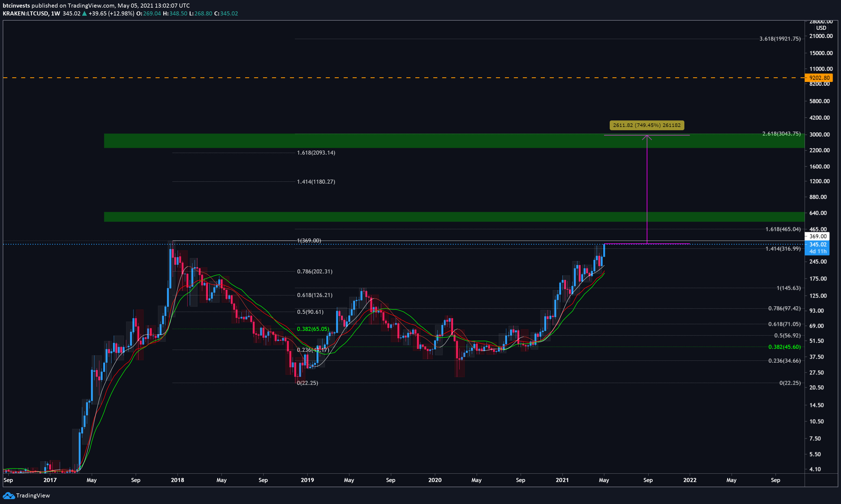Click the 2019 label on time axis
Viewport: 841px width, 504px height.
[307, 480]
